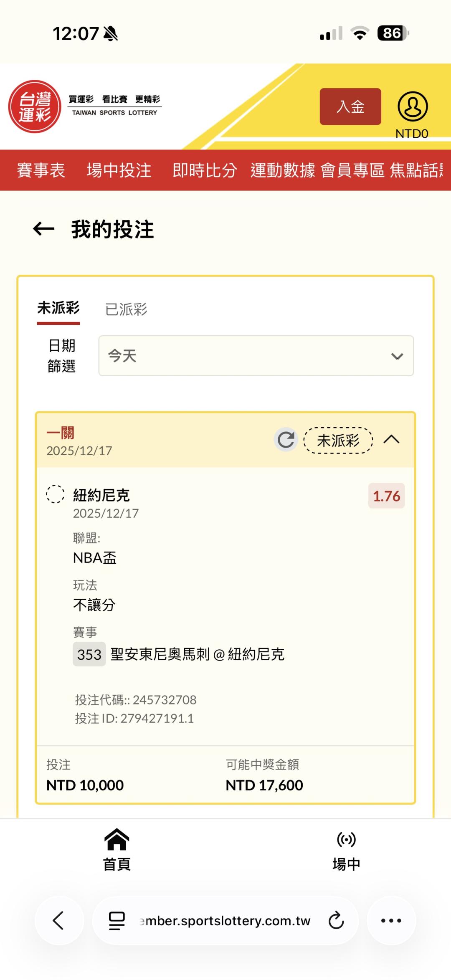Reload the page in the address bar
The image size is (451, 980).
pyautogui.click(x=336, y=920)
